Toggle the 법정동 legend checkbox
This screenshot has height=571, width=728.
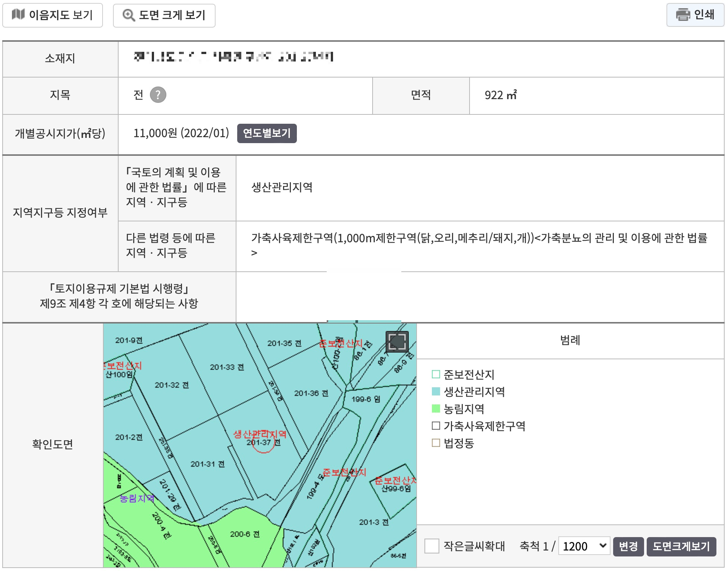pyautogui.click(x=436, y=443)
